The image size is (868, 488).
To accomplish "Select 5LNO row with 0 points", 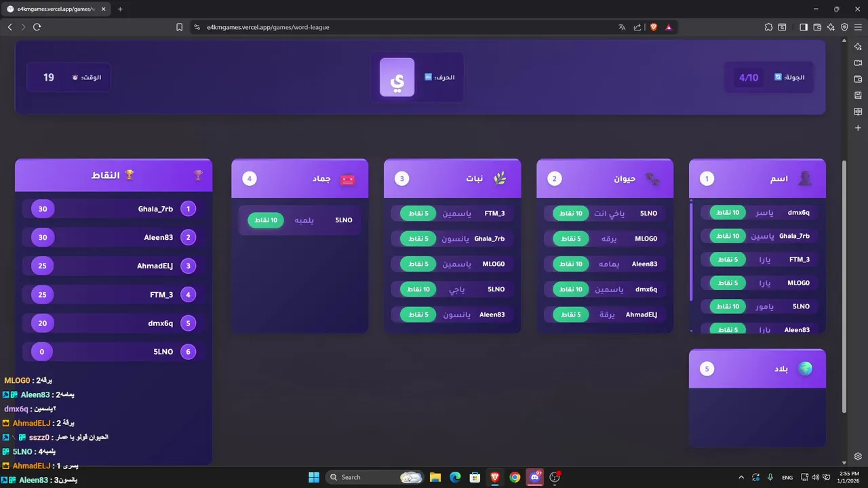I will (x=113, y=352).
